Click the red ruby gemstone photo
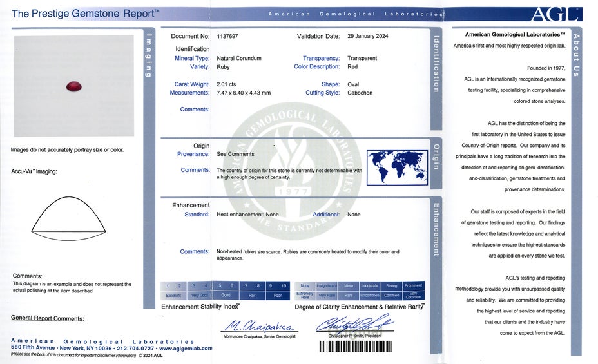The width and height of the screenshot is (598, 364). click(x=73, y=86)
